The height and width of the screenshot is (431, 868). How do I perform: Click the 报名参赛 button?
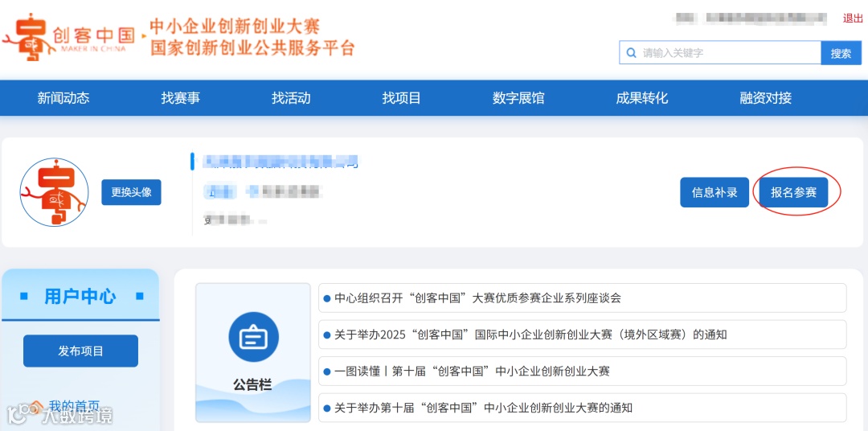[x=794, y=192]
